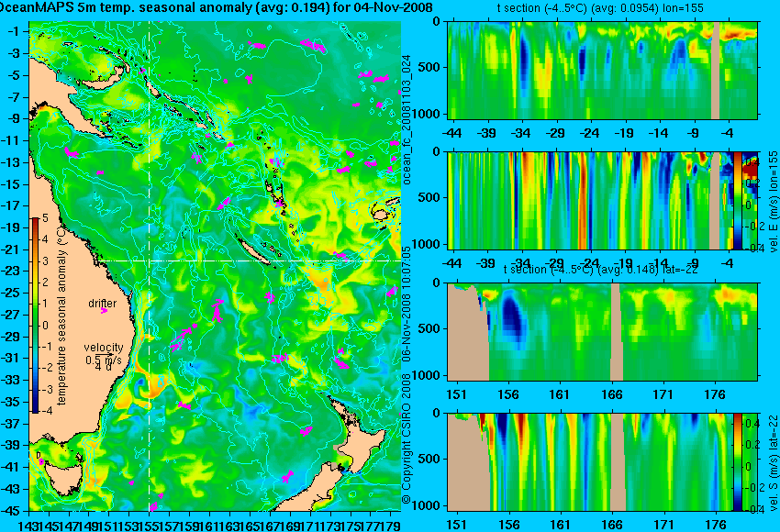Click the '5' tick on the temperature color bar
Viewport: 780px width, 532px height.
45,217
